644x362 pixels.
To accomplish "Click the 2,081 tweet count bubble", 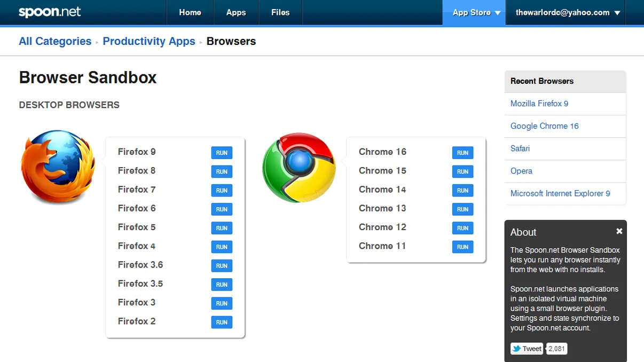I will [x=556, y=349].
